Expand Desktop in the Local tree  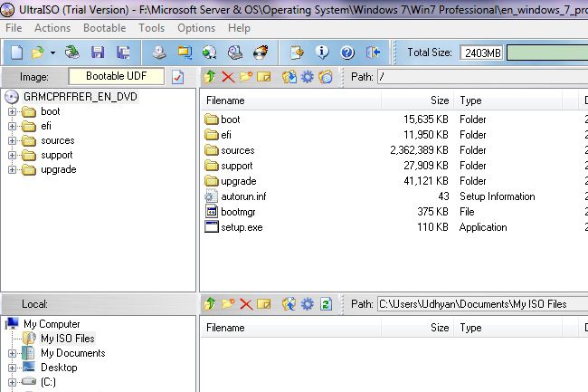[x=12, y=368]
